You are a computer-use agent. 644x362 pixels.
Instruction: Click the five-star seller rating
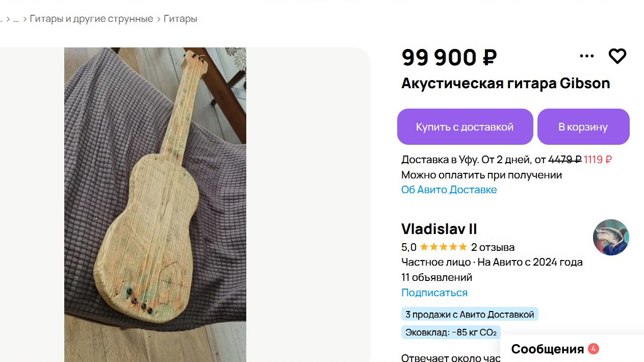click(x=443, y=247)
